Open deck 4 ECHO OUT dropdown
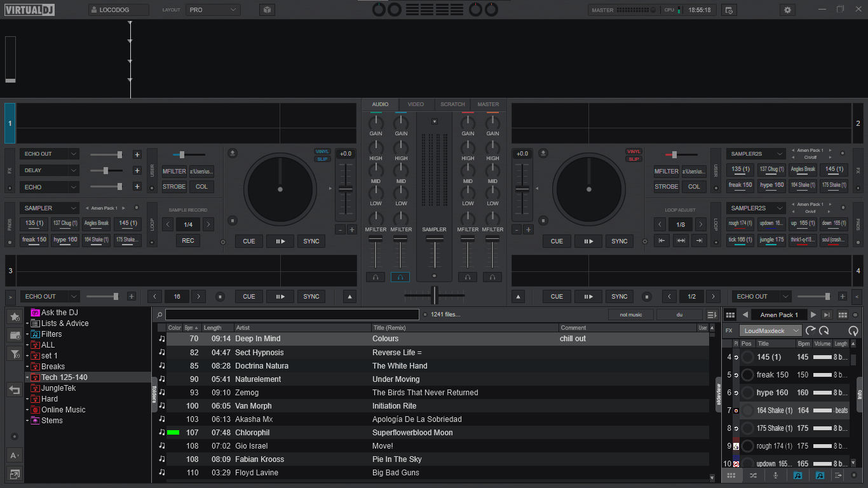 tap(761, 296)
